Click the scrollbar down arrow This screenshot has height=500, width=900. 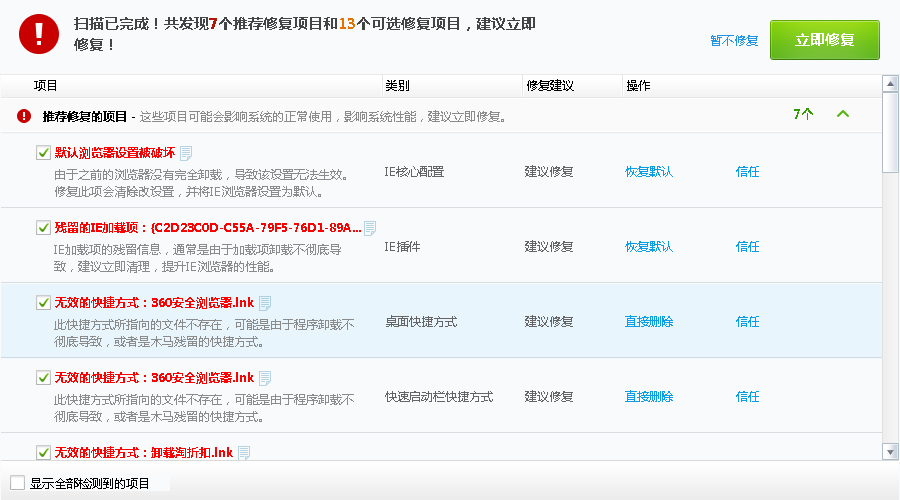click(890, 452)
